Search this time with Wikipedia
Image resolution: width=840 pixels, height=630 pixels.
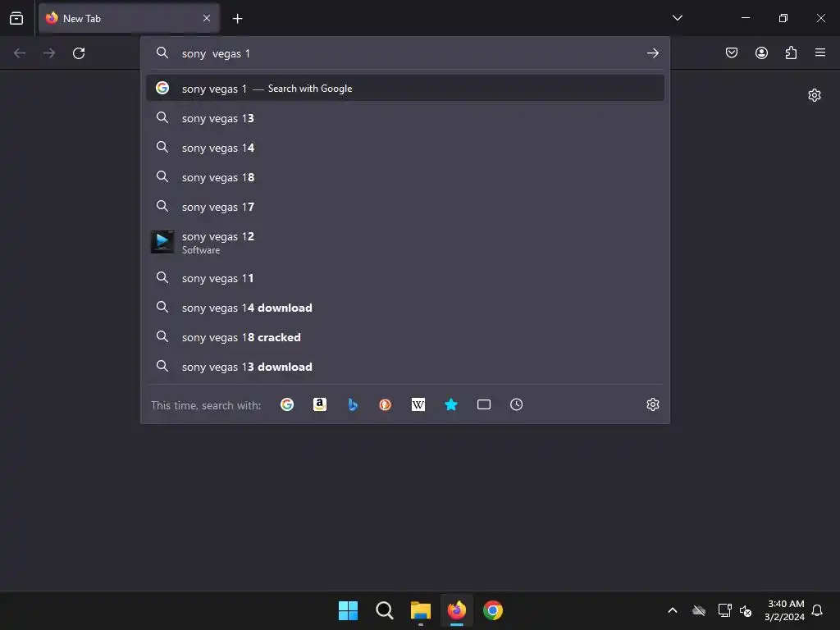(418, 404)
